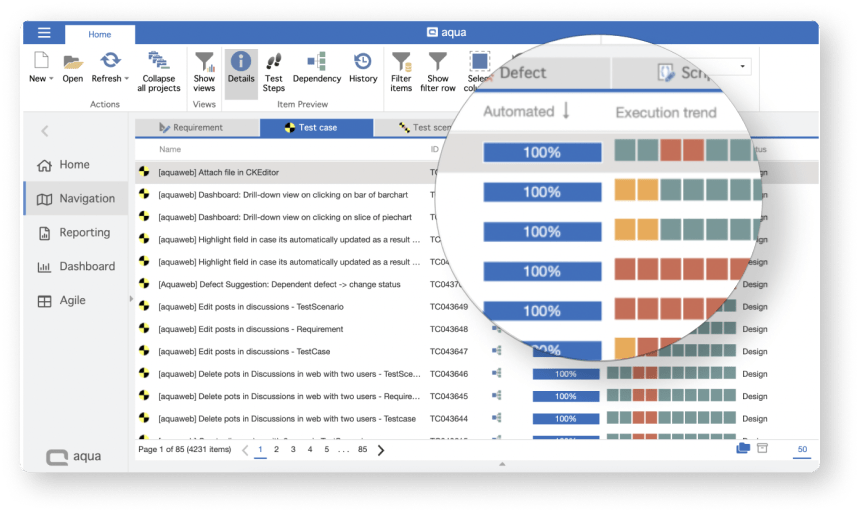Go to page 3 in pagination
Viewport: 860px width, 513px height.
point(293,450)
